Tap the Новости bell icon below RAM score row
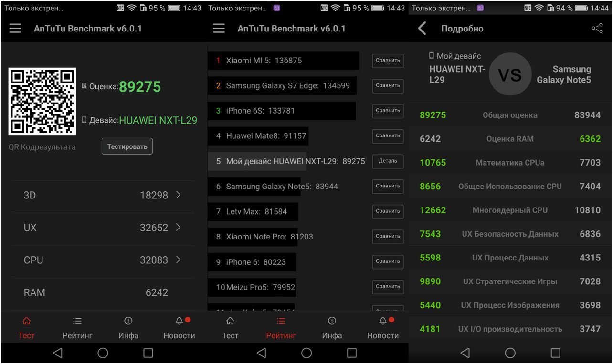The height and width of the screenshot is (364, 613). coord(180,321)
